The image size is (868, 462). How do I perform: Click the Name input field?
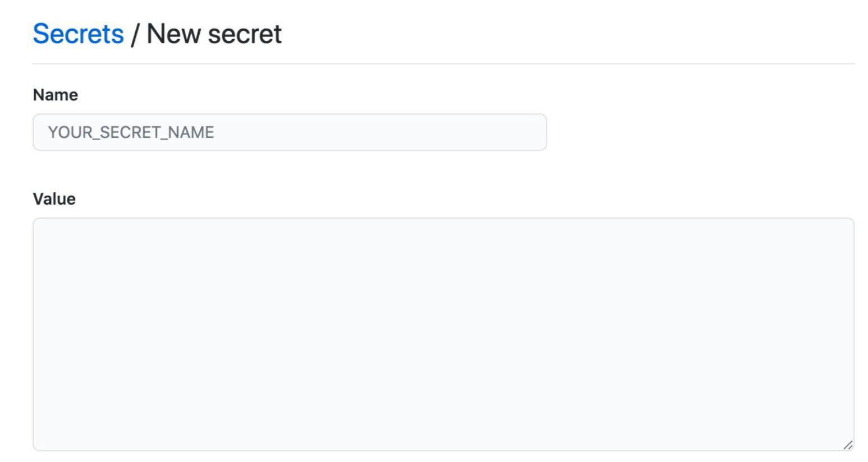(290, 132)
